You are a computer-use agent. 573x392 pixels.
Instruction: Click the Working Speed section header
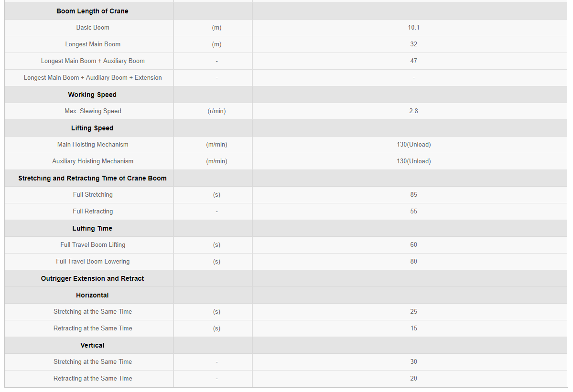92,95
